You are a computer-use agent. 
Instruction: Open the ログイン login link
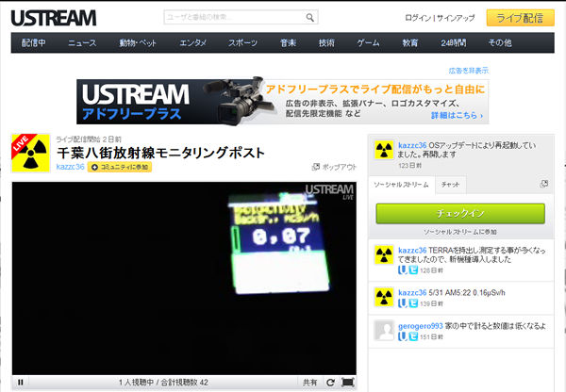(x=418, y=18)
